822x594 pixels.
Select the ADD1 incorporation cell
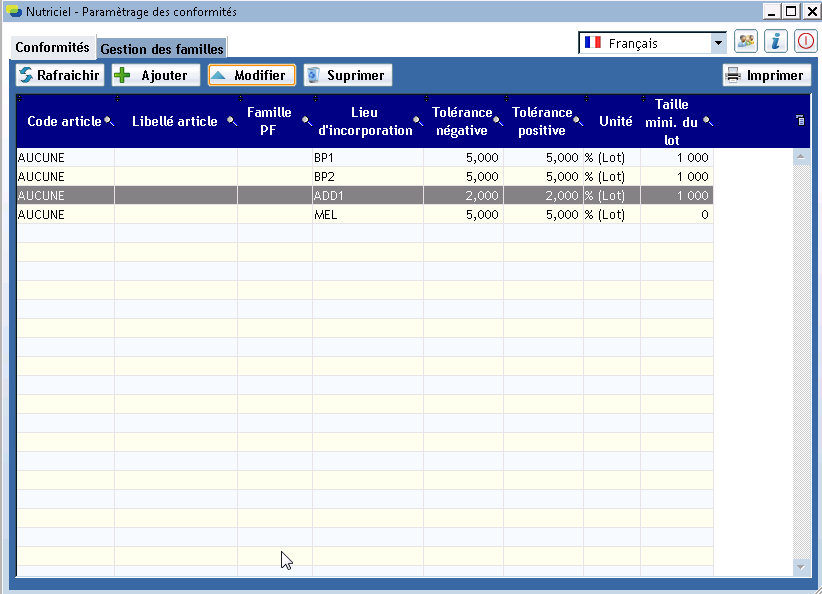[368, 196]
